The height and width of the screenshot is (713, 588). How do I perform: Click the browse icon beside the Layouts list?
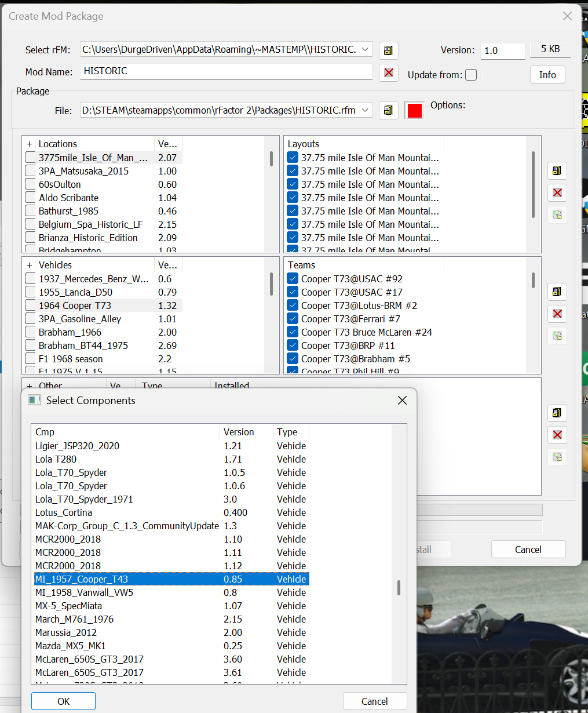[557, 170]
